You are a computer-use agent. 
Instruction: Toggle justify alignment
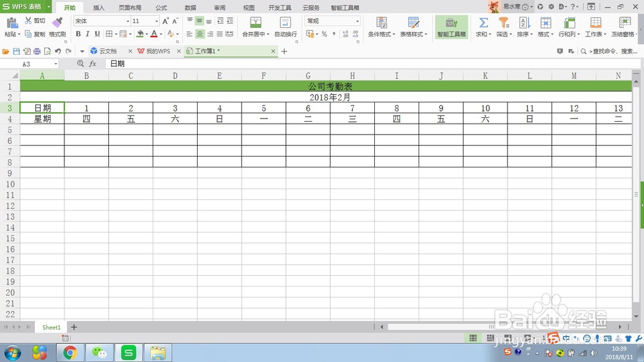[220, 34]
